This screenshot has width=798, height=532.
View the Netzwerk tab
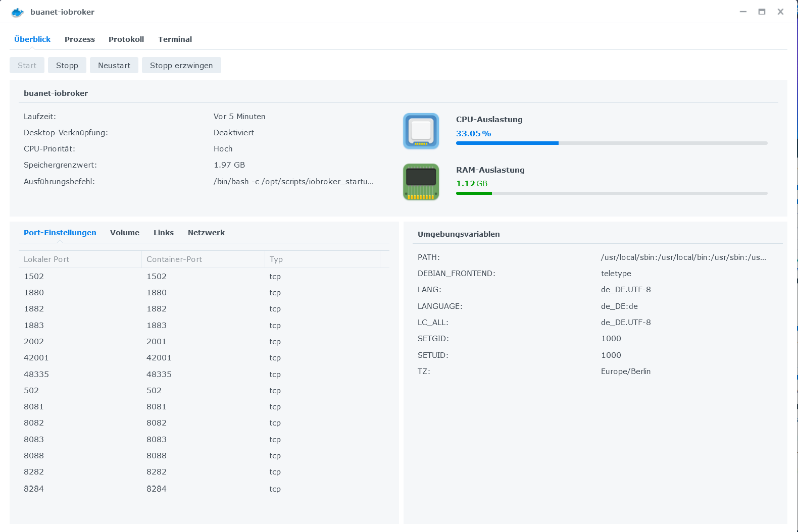point(206,233)
